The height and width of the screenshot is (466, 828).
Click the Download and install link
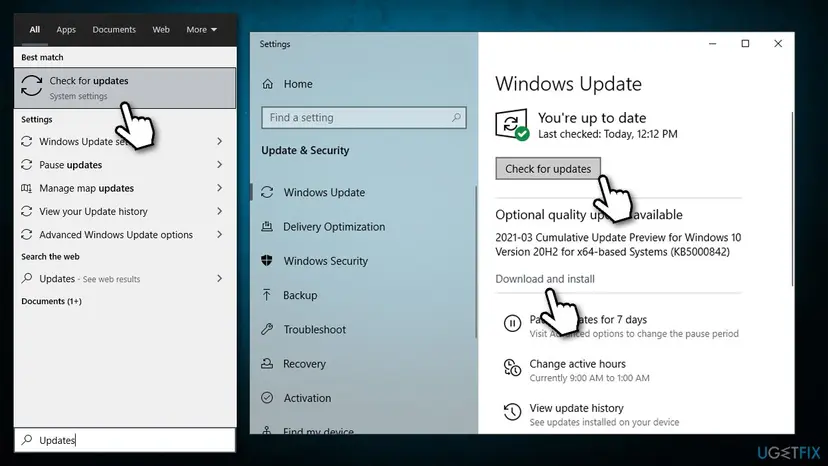click(x=544, y=279)
